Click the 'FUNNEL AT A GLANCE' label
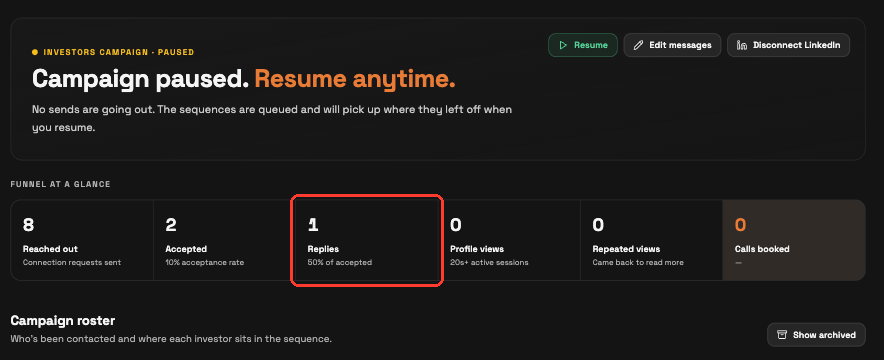884x360 pixels. (x=60, y=184)
